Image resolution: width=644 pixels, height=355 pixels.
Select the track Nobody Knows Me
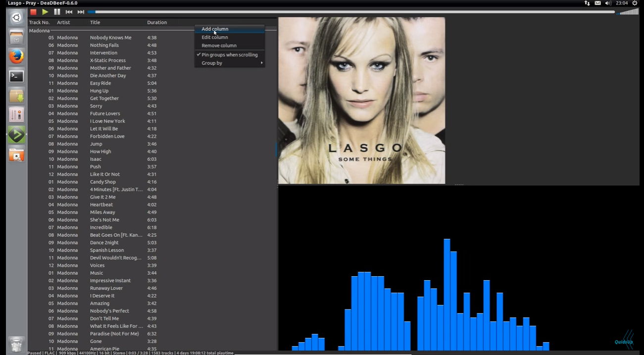[152, 38]
